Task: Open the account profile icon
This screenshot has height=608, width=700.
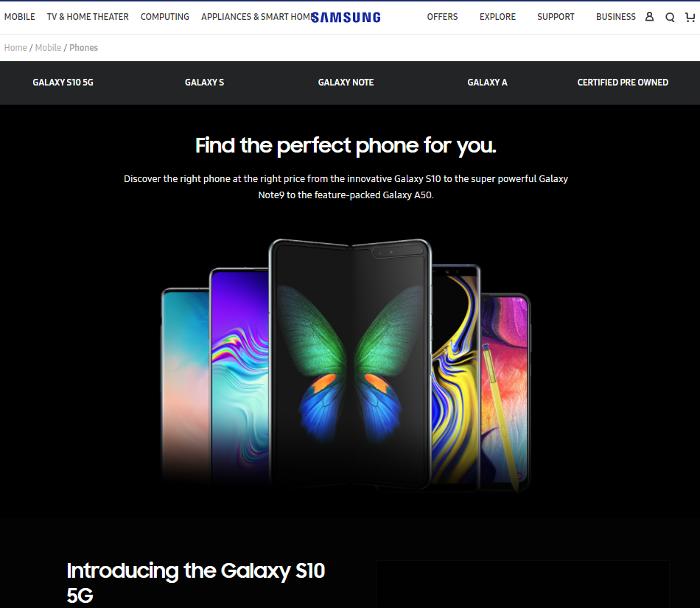Action: pos(650,17)
